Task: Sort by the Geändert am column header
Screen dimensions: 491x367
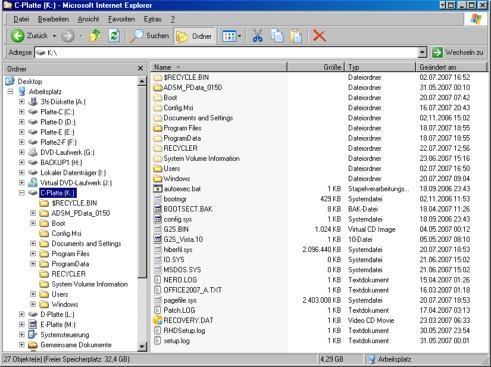Action: tap(451, 67)
